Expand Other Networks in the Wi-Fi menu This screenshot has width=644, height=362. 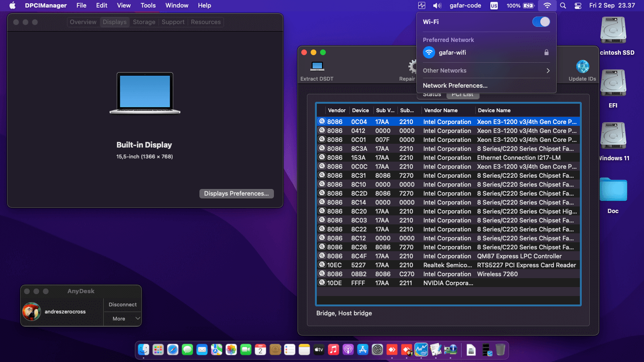click(487, 70)
